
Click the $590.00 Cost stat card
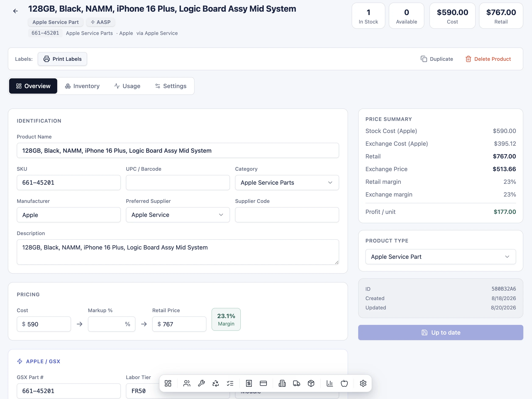point(452,16)
